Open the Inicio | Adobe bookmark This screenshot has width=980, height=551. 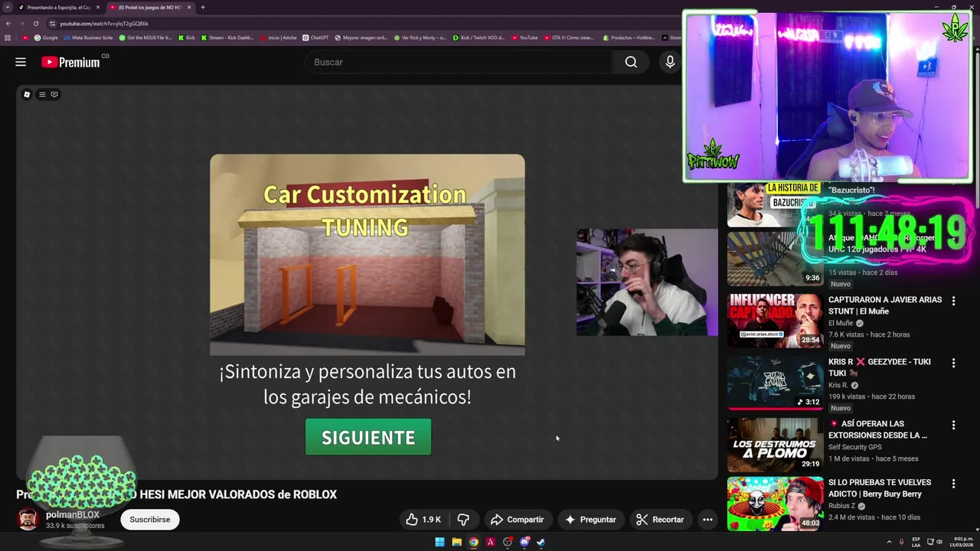click(x=279, y=37)
